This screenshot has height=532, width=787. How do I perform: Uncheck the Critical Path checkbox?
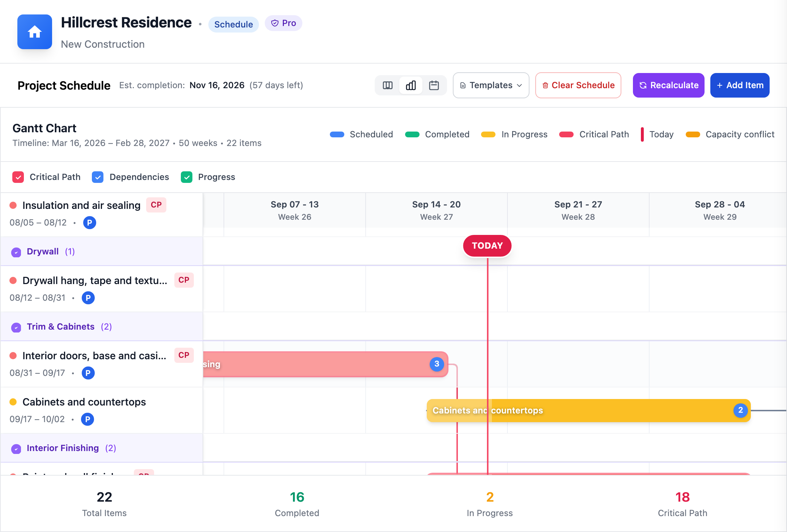pyautogui.click(x=18, y=177)
